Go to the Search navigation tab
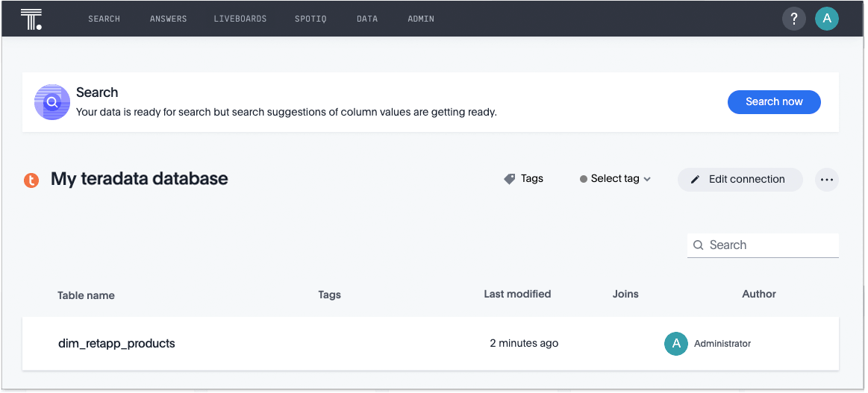This screenshot has height=393, width=868. [104, 19]
